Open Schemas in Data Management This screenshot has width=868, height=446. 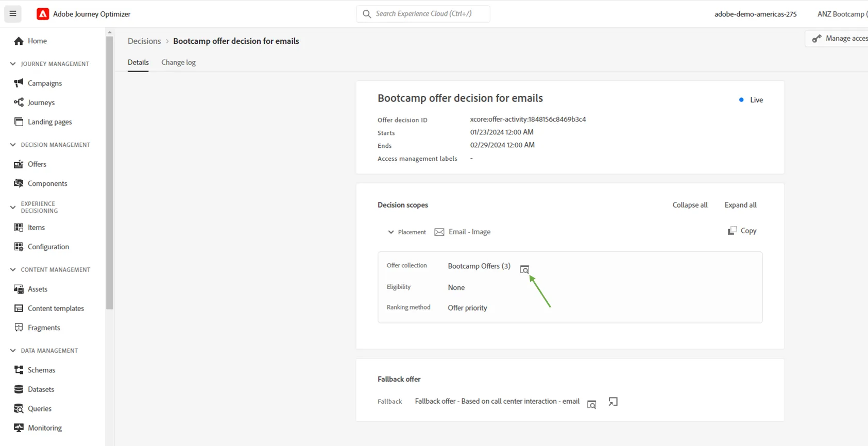pyautogui.click(x=41, y=370)
